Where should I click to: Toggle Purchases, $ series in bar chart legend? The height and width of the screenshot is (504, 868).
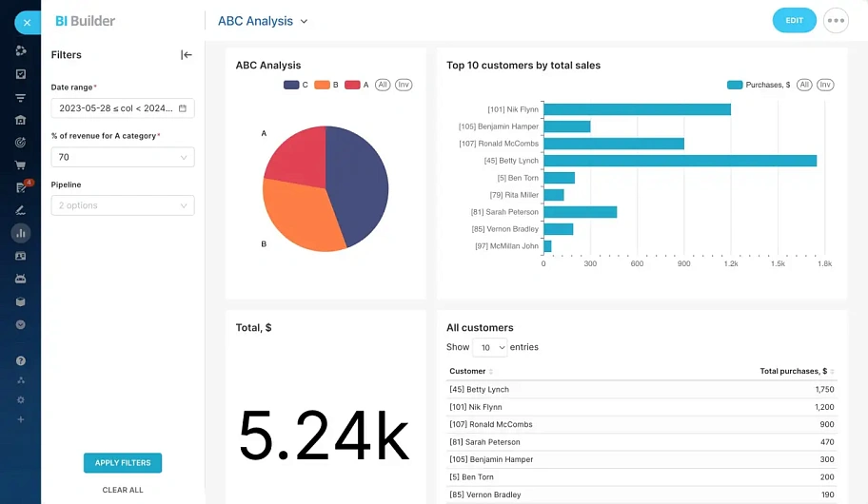759,85
